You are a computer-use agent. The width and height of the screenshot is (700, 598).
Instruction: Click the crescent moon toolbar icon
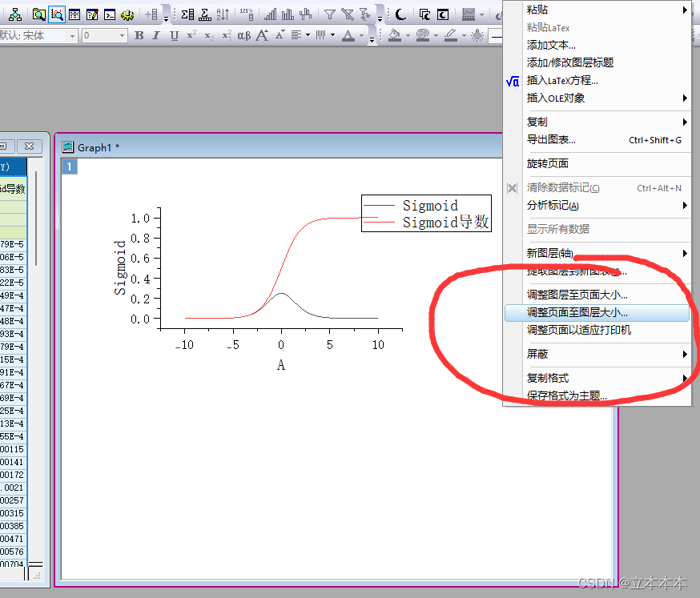tap(401, 14)
